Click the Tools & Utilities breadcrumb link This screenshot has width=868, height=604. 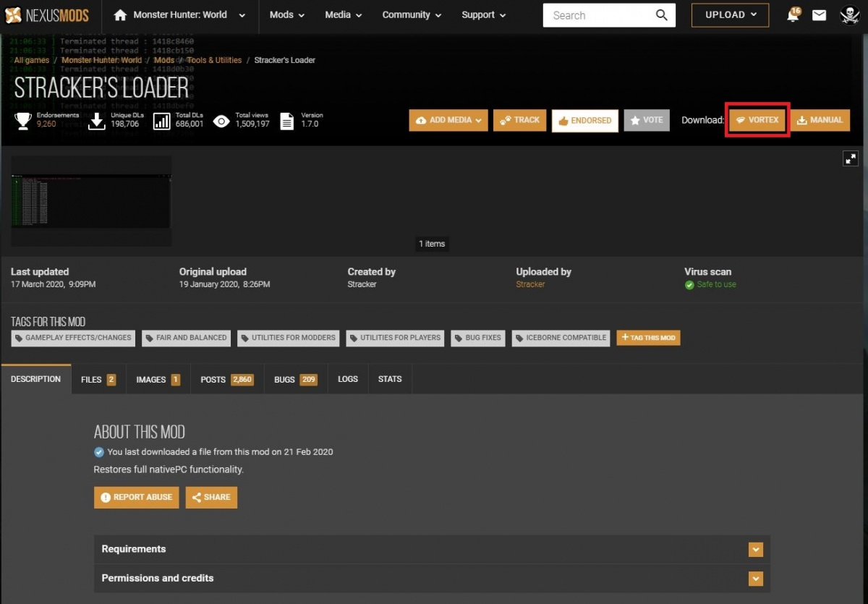click(x=214, y=60)
